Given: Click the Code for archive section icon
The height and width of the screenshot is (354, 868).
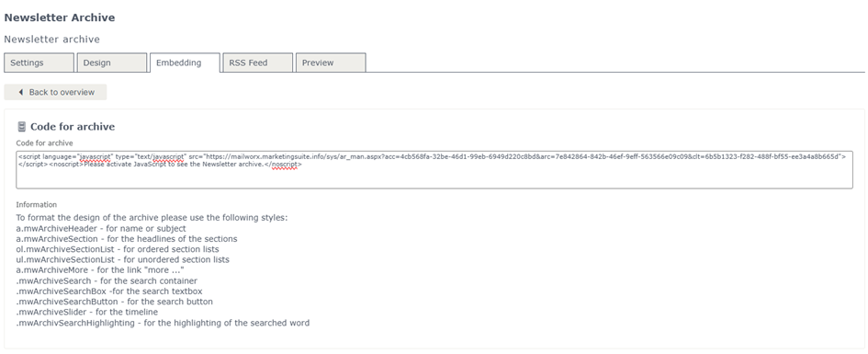Looking at the screenshot, I should pyautogui.click(x=22, y=127).
